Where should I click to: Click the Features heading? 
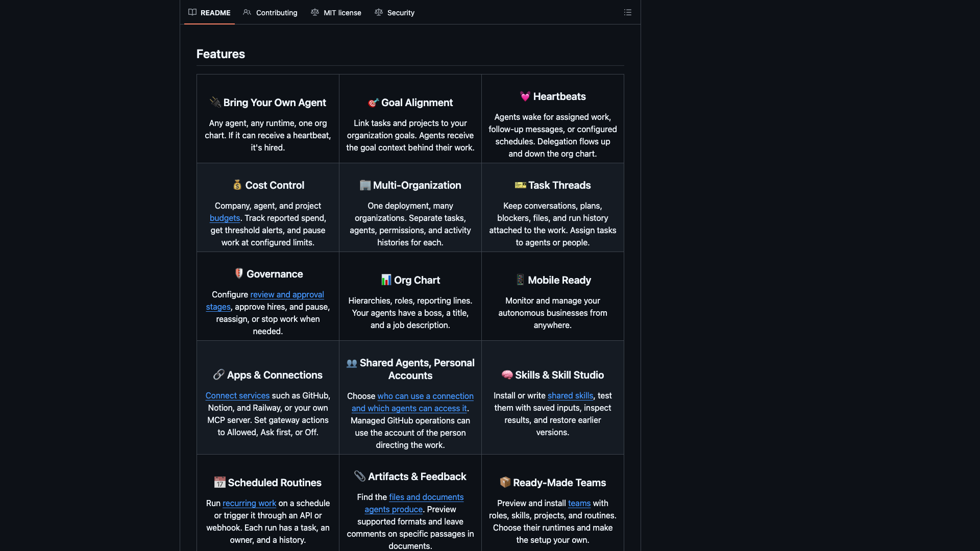coord(220,54)
